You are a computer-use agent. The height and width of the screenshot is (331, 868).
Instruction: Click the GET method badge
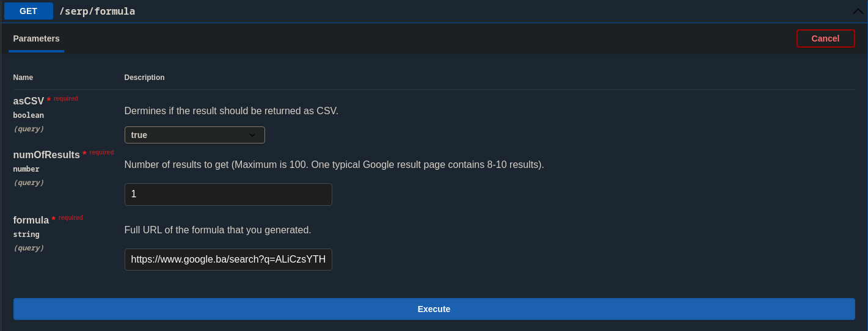(28, 11)
